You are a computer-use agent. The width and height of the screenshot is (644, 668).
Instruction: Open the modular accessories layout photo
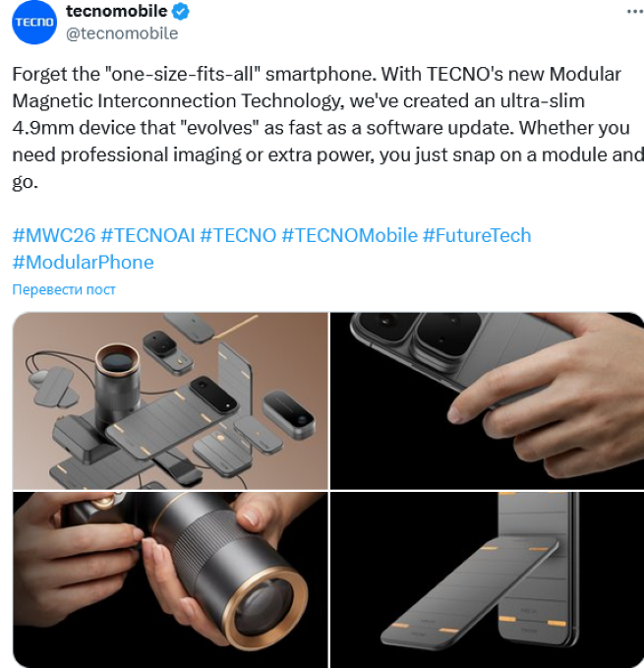(170, 400)
